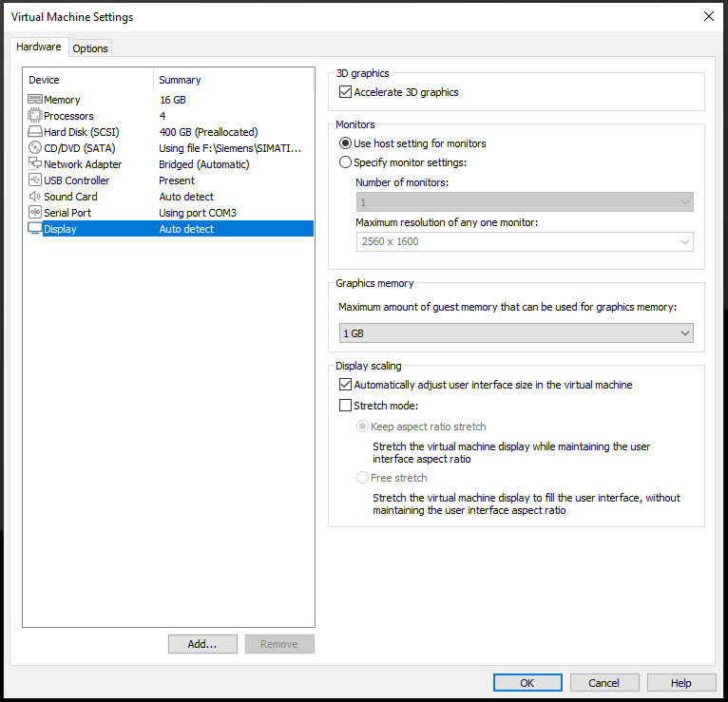Click the Memory device icon
The height and width of the screenshot is (702, 728).
[x=35, y=100]
